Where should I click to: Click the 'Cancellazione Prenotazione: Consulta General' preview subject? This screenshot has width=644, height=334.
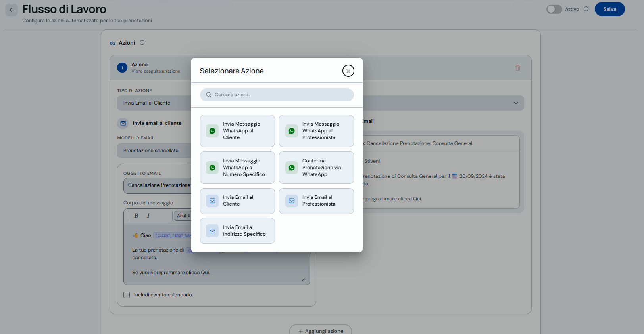[419, 143]
